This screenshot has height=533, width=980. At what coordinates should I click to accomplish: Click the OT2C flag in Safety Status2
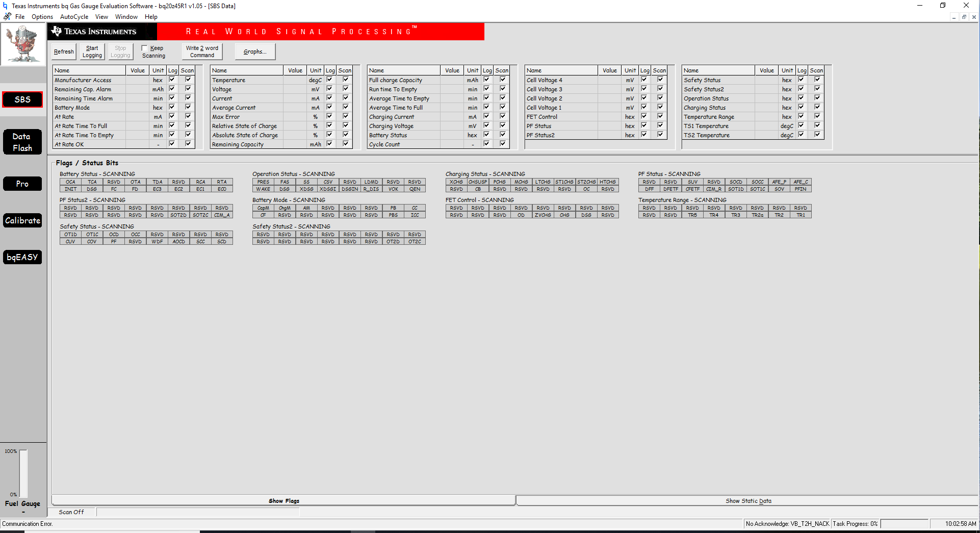pos(415,242)
